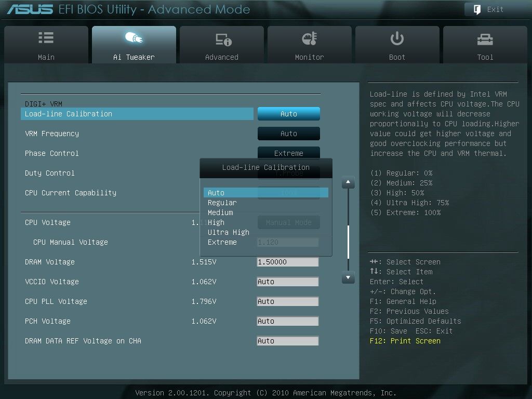
Task: Select Auto in Load-line Calibration popup
Action: tap(266, 193)
